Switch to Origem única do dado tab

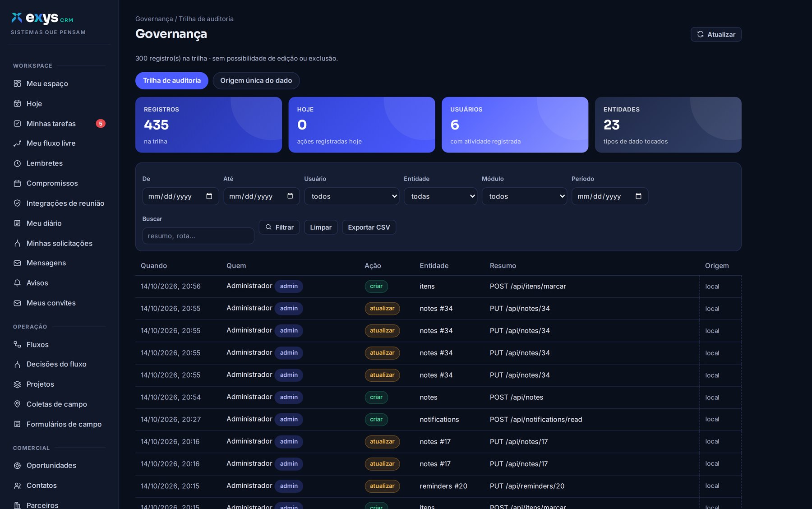(256, 81)
